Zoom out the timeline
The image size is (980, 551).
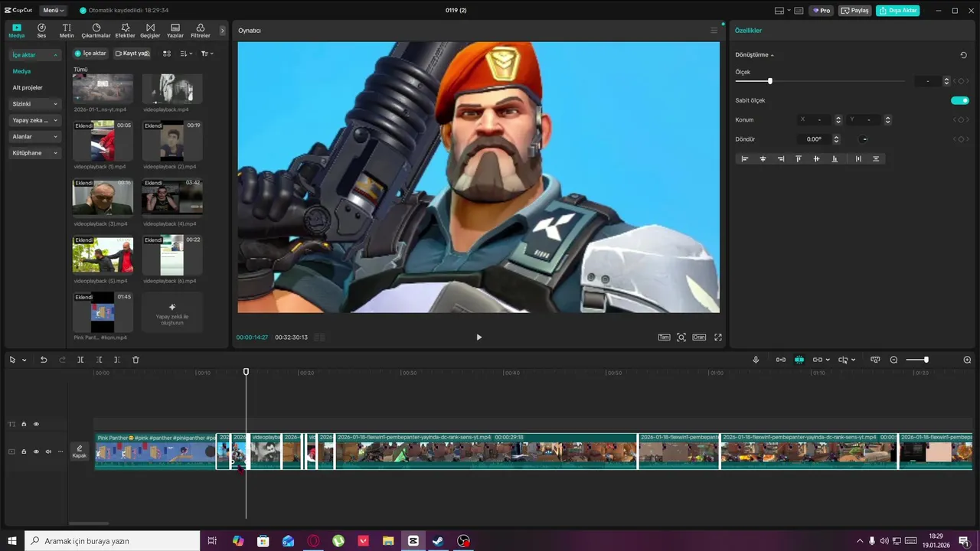tap(893, 360)
